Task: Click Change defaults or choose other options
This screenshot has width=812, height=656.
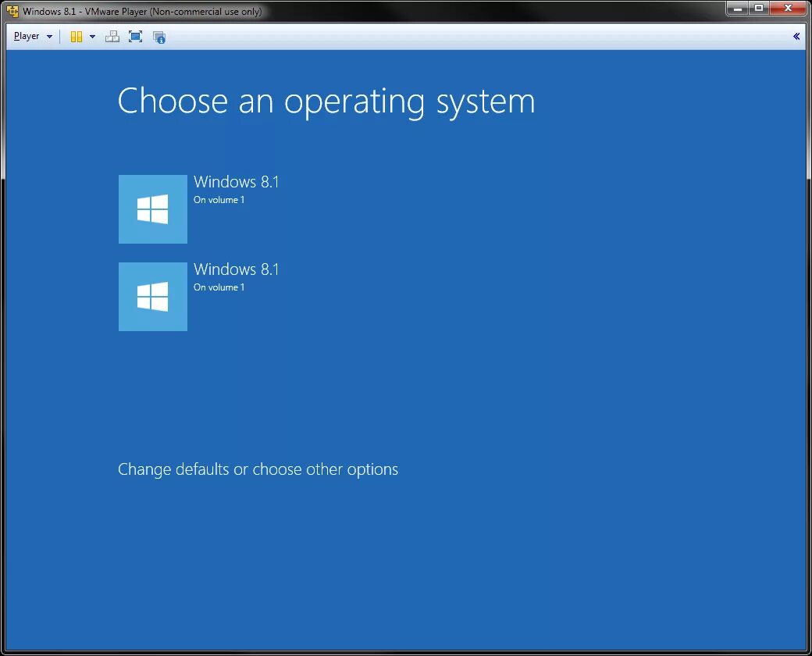Action: pyautogui.click(x=258, y=469)
